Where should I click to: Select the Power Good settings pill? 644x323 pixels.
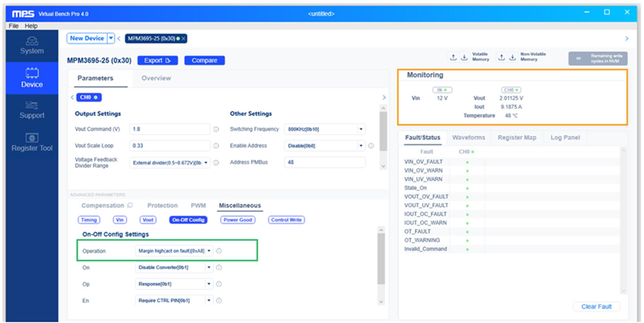[238, 220]
